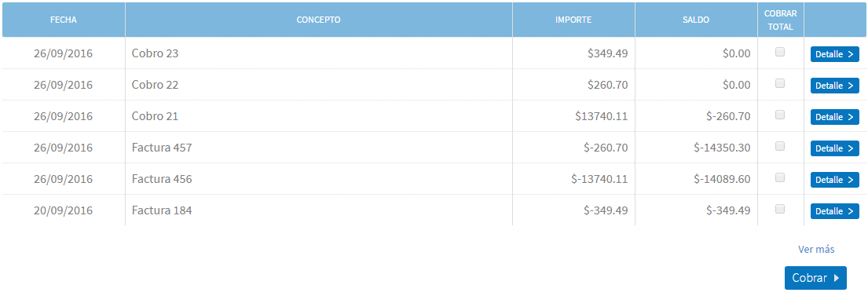Click the IMPORTE column header
868x307 pixels.
(x=573, y=20)
